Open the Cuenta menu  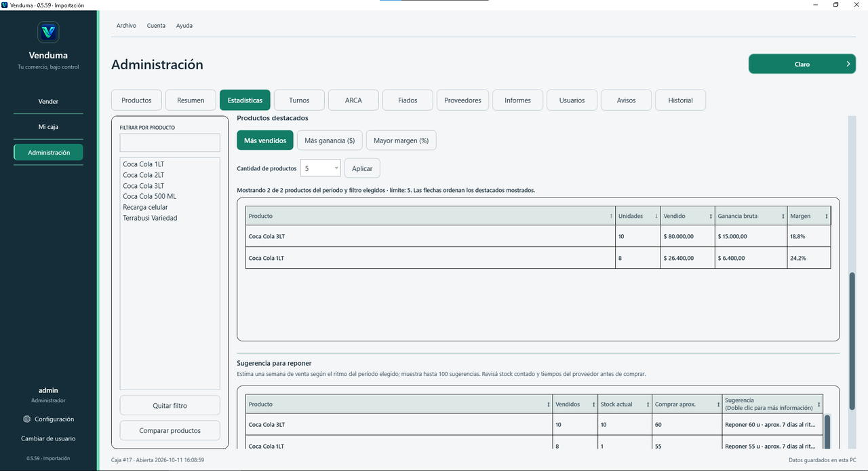[x=156, y=26]
